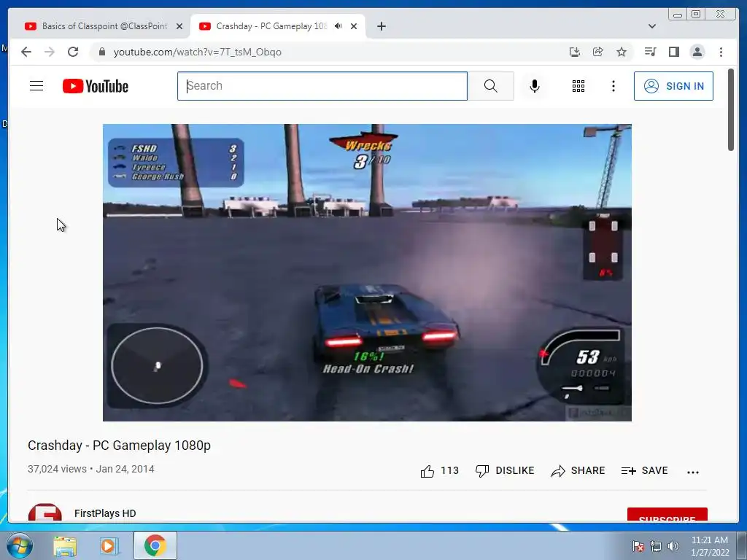Click the address bar URL
The height and width of the screenshot is (560, 747).
(x=197, y=52)
